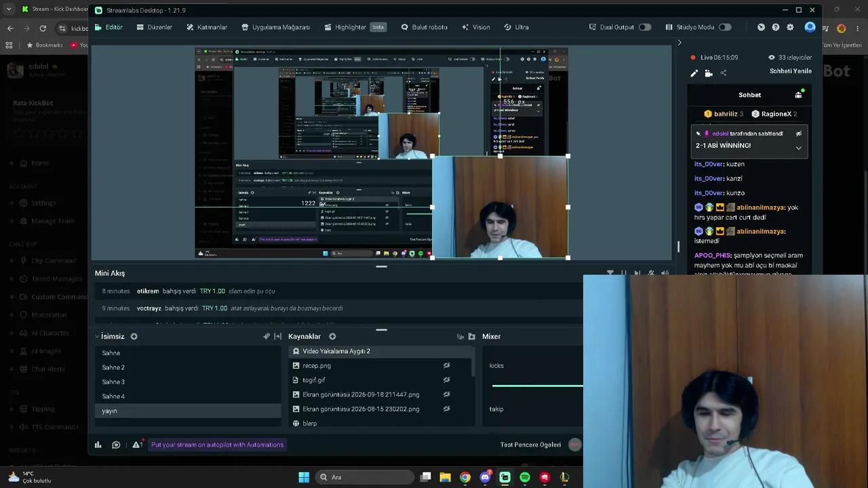Select the Video Yakalama Aygıtı 2 source

tap(381, 351)
